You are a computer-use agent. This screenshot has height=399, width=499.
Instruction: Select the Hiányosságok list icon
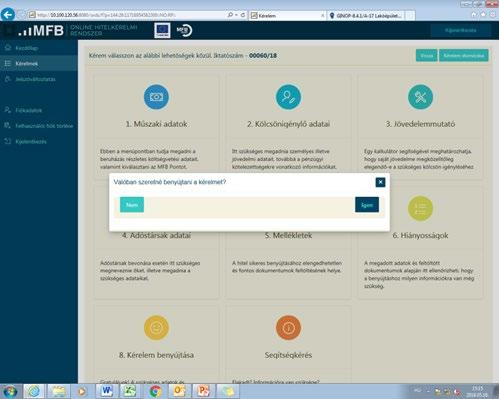pyautogui.click(x=420, y=209)
